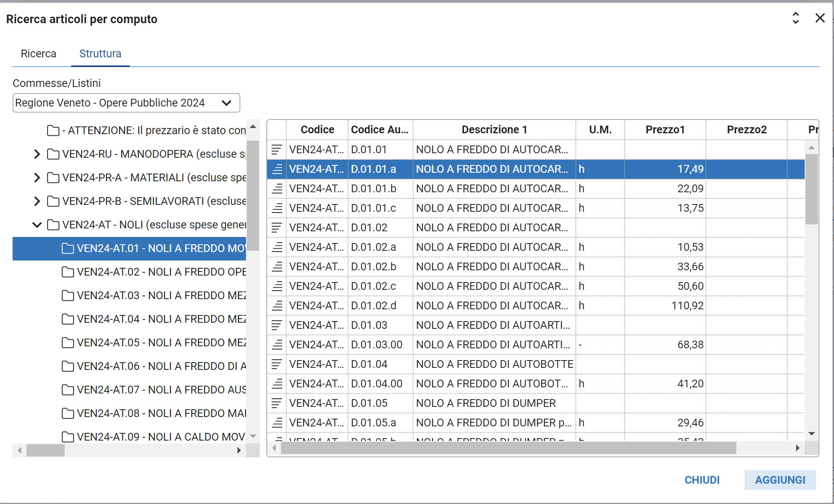Expand the VEN24-PR-A MATERIALI node
The height and width of the screenshot is (504, 834).
click(37, 178)
